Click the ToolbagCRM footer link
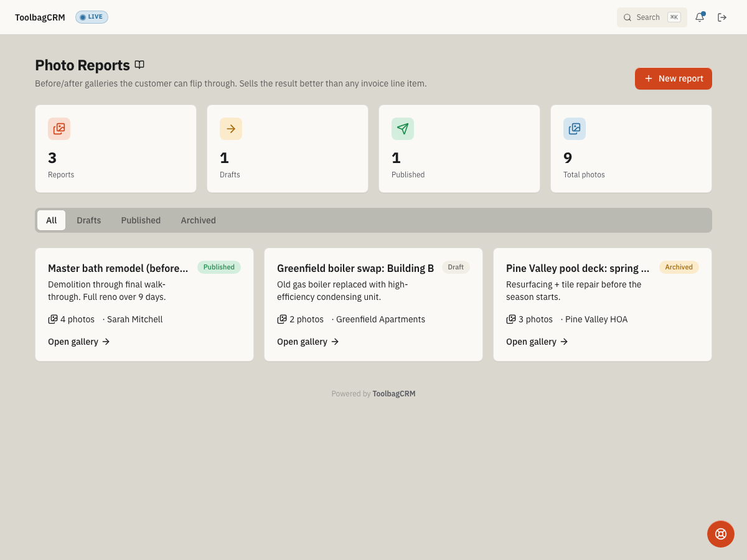 pyautogui.click(x=394, y=394)
